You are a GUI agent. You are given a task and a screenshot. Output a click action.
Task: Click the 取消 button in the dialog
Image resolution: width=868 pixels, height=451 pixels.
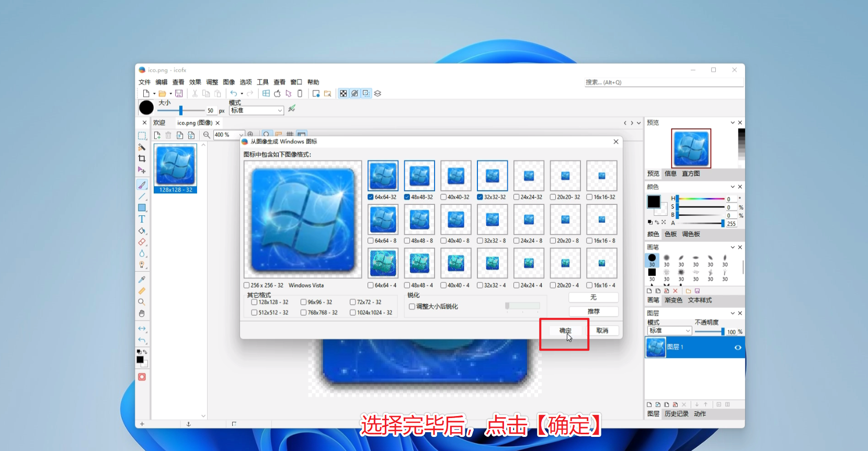tap(602, 331)
